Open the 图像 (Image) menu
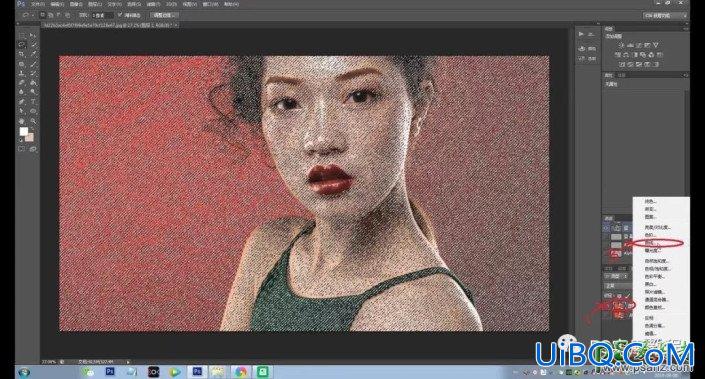The width and height of the screenshot is (705, 379). [x=76, y=4]
